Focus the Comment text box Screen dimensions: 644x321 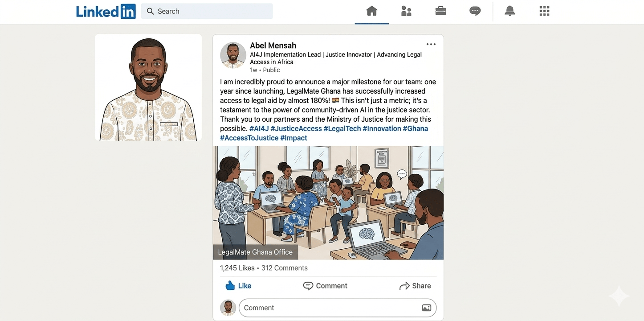tap(338, 308)
